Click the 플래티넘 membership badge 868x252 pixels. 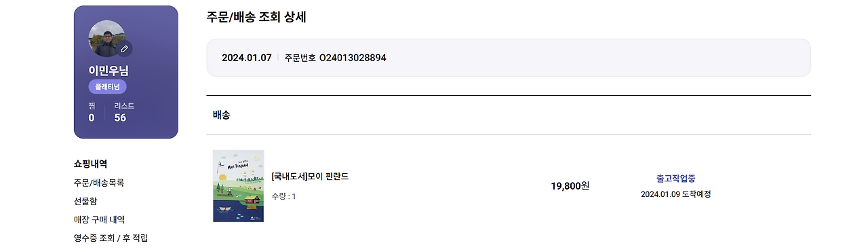click(x=107, y=87)
